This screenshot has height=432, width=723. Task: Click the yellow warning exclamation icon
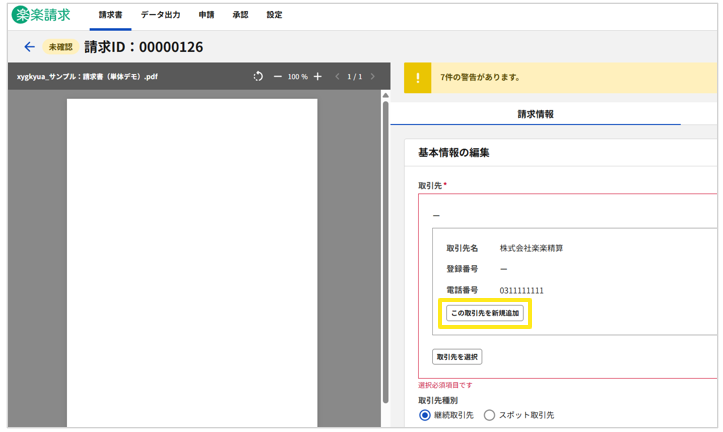coord(417,77)
